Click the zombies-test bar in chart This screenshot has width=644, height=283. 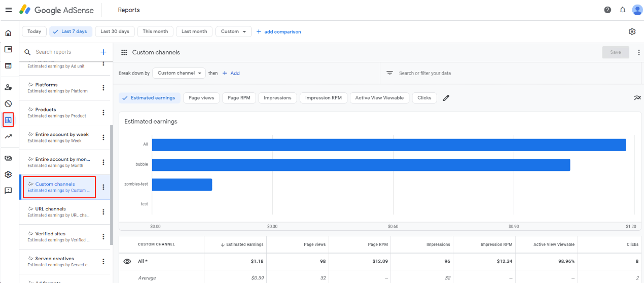click(182, 185)
